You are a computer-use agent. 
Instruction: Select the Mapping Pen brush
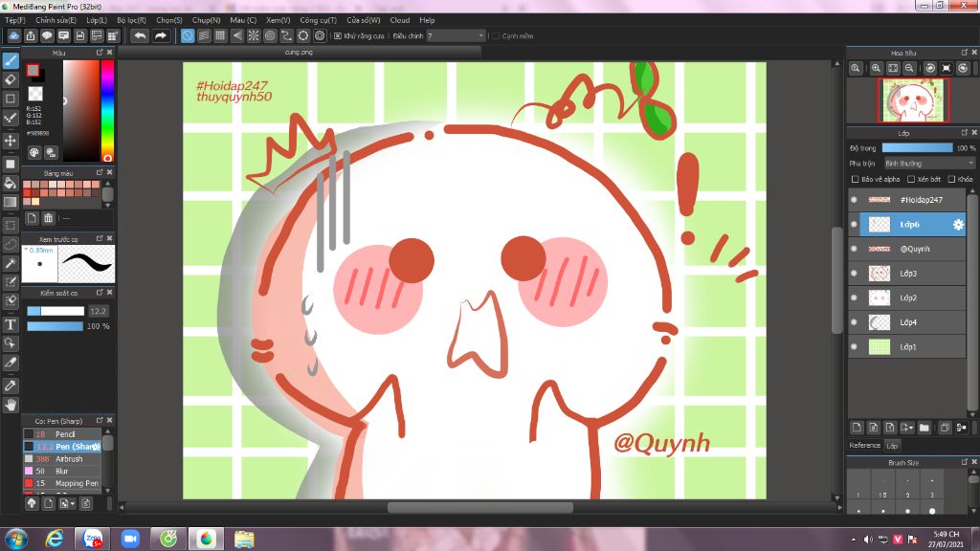coord(62,483)
